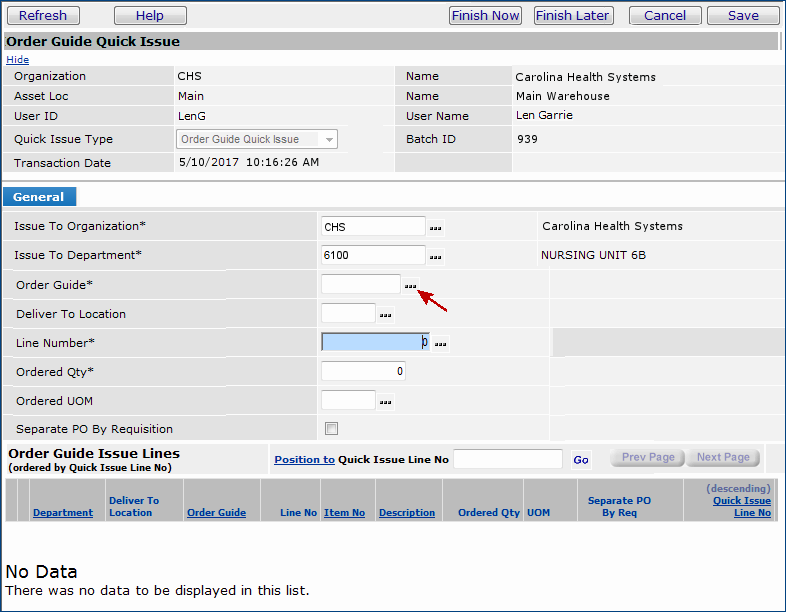Image resolution: width=786 pixels, height=612 pixels.
Task: Sort list by Item No column
Action: coord(344,513)
